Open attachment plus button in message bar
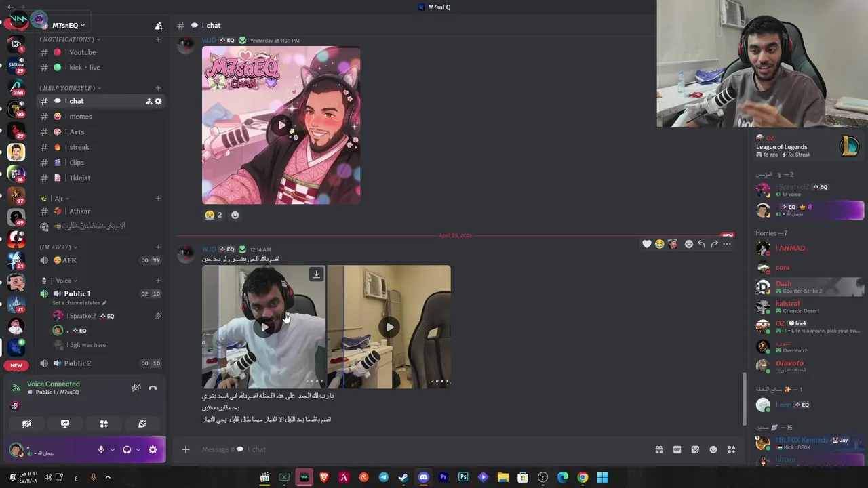The height and width of the screenshot is (488, 868). (186, 449)
